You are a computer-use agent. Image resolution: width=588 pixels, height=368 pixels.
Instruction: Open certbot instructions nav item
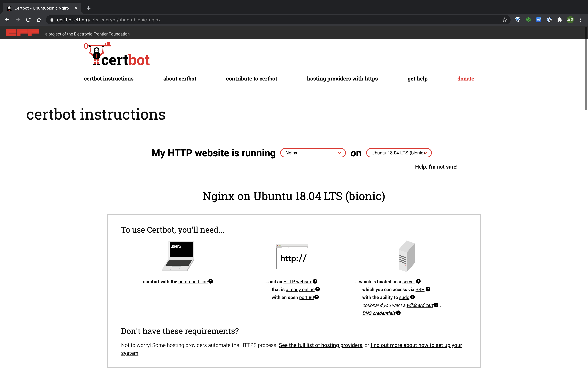pyautogui.click(x=109, y=79)
